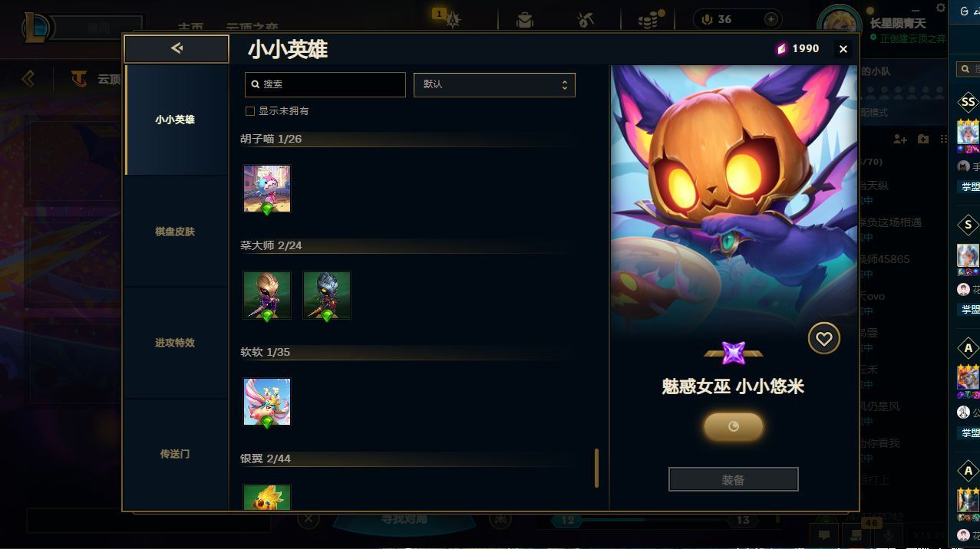Image resolution: width=980 pixels, height=549 pixels.
Task: Open the 传送门 tab
Action: pyautogui.click(x=175, y=454)
